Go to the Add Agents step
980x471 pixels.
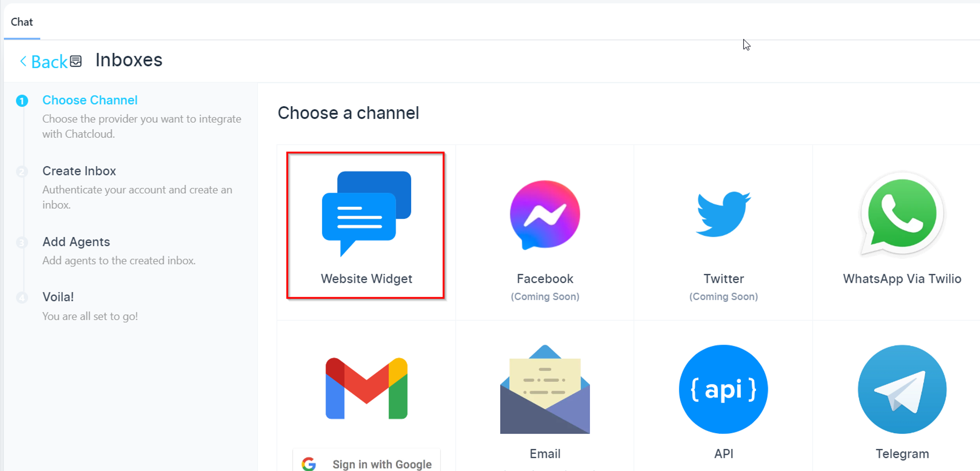tap(76, 242)
